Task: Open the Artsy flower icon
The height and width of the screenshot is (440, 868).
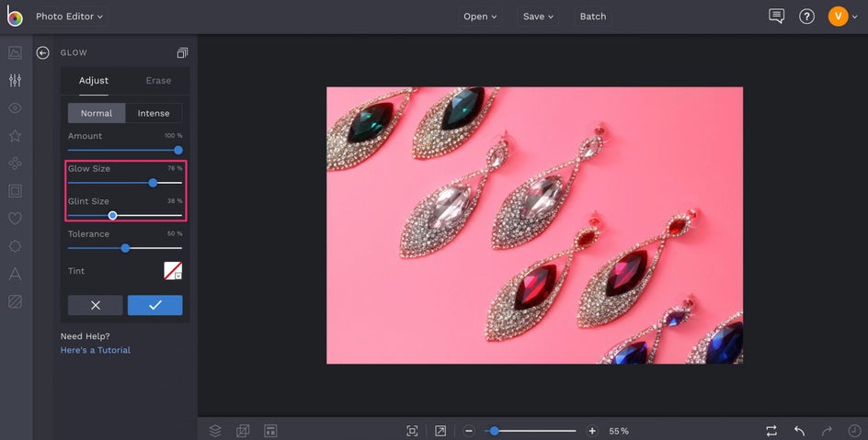Action: pos(15,164)
